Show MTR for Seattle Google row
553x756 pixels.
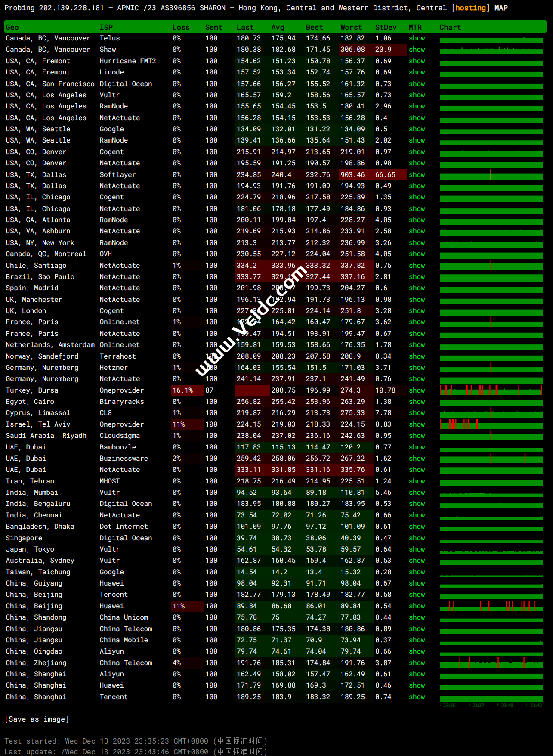[x=417, y=129]
